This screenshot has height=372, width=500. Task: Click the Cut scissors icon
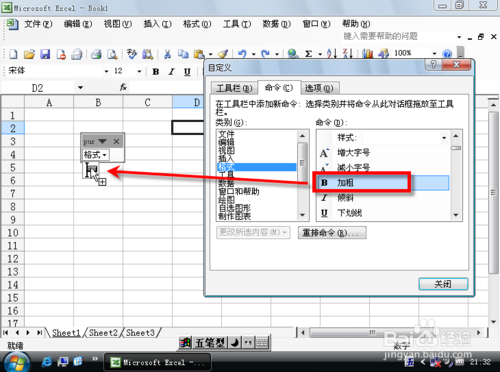pyautogui.click(x=167, y=54)
